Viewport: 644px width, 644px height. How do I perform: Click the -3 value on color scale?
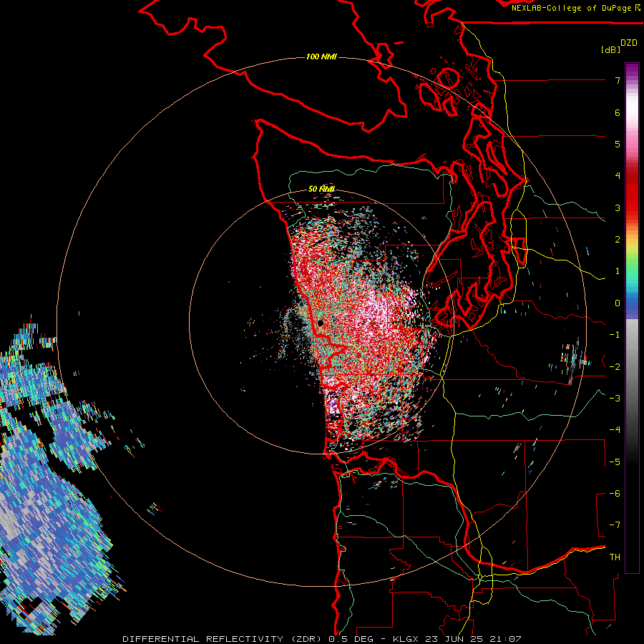pos(615,399)
